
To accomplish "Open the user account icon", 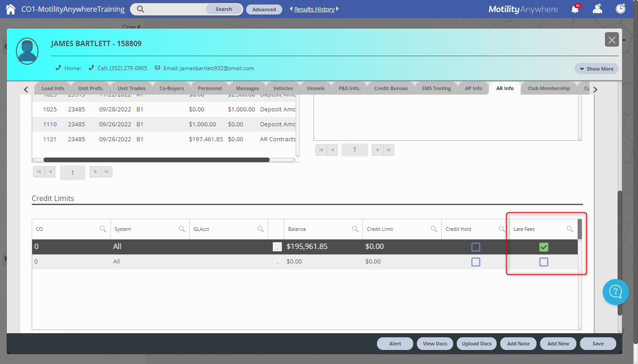I will click(x=597, y=9).
